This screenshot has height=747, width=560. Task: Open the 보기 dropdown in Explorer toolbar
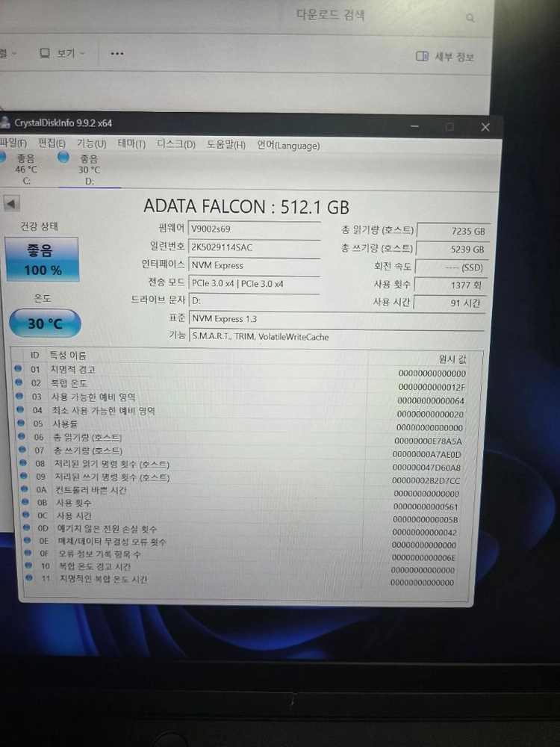(x=63, y=53)
